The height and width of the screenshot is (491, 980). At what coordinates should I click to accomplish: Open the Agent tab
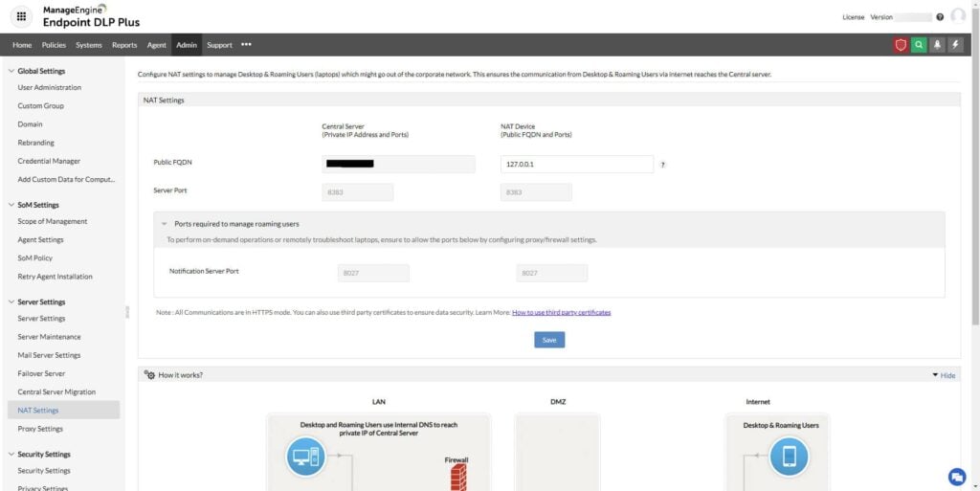[156, 45]
